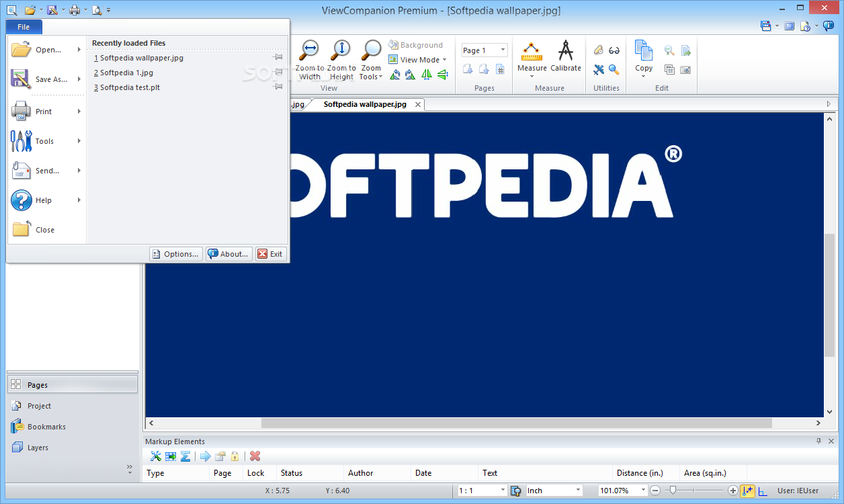Select the Calibrate compass tool
Screen dimensions: 844x504
coord(566,56)
